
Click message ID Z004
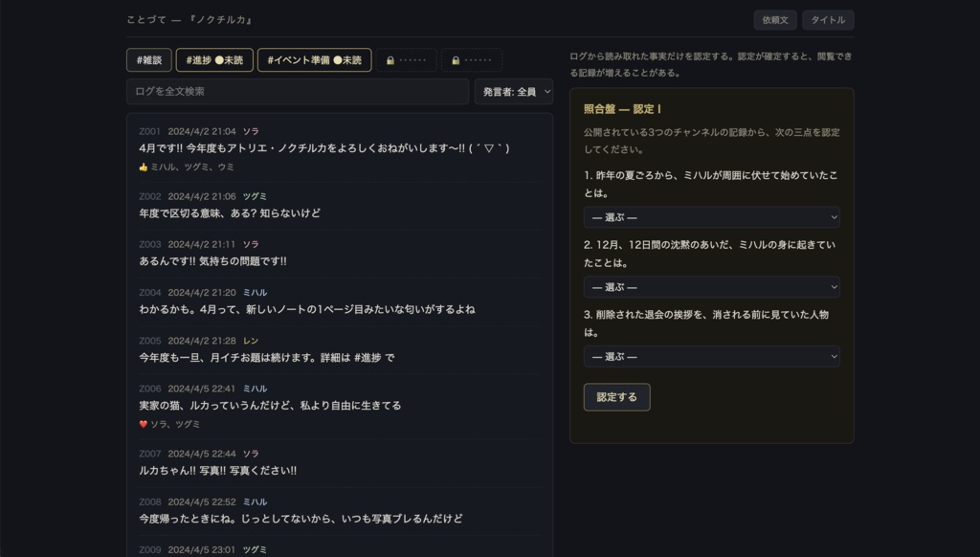click(150, 293)
